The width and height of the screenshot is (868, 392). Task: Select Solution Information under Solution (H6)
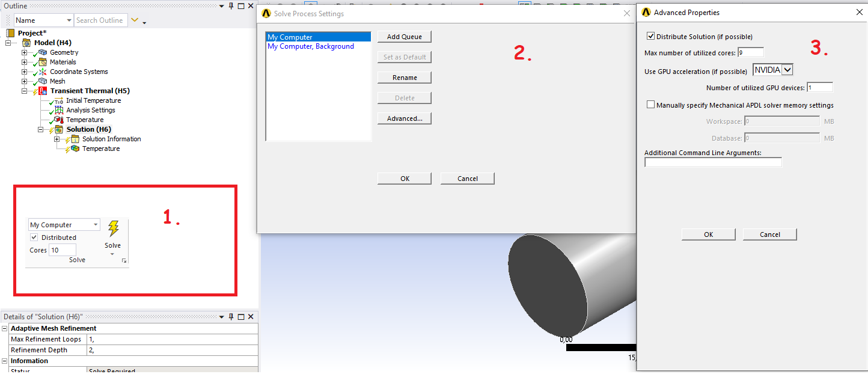pyautogui.click(x=111, y=139)
